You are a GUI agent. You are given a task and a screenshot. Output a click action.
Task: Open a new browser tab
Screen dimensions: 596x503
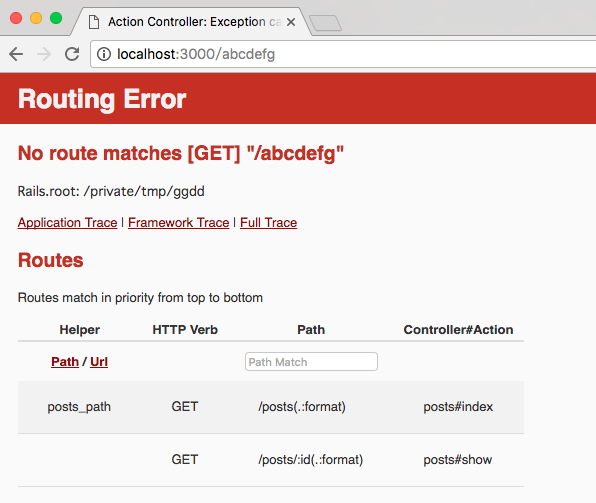(325, 23)
